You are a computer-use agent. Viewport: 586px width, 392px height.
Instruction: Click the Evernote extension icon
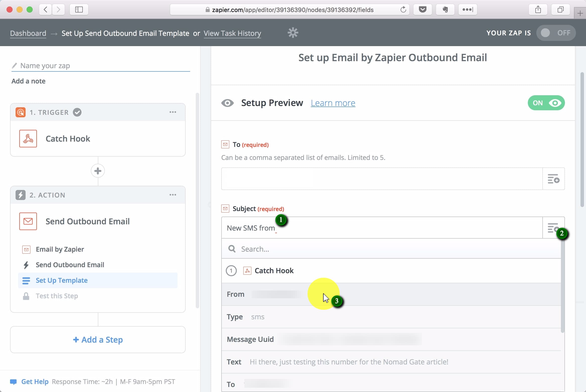445,10
